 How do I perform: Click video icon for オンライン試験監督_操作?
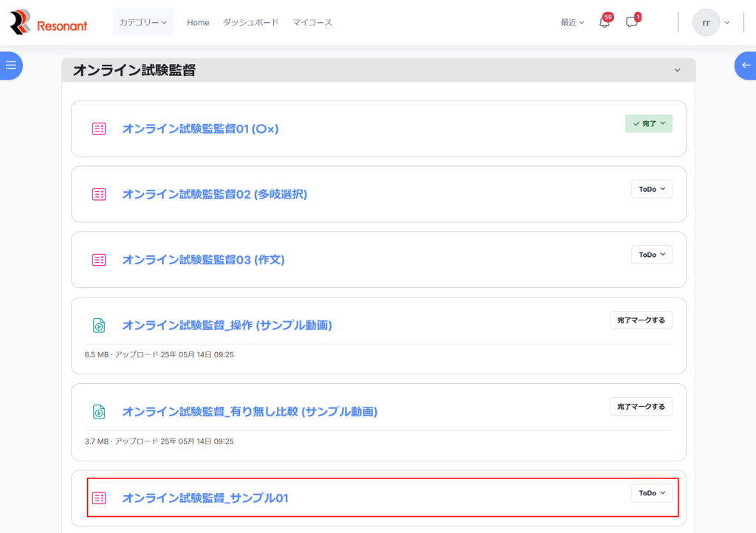tap(99, 326)
